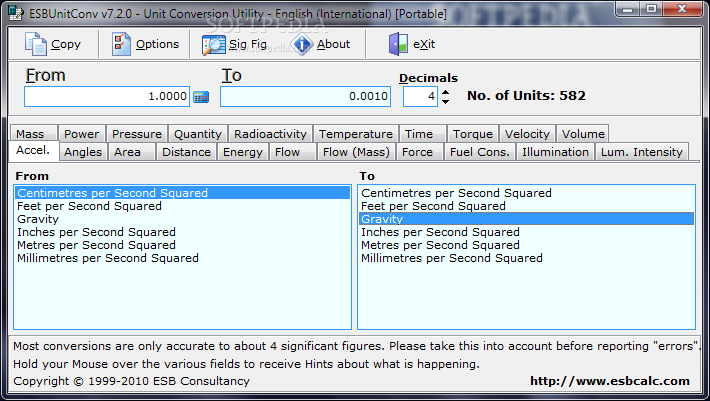Click the Copy toolbar icon
This screenshot has height=401, width=710.
tap(35, 44)
